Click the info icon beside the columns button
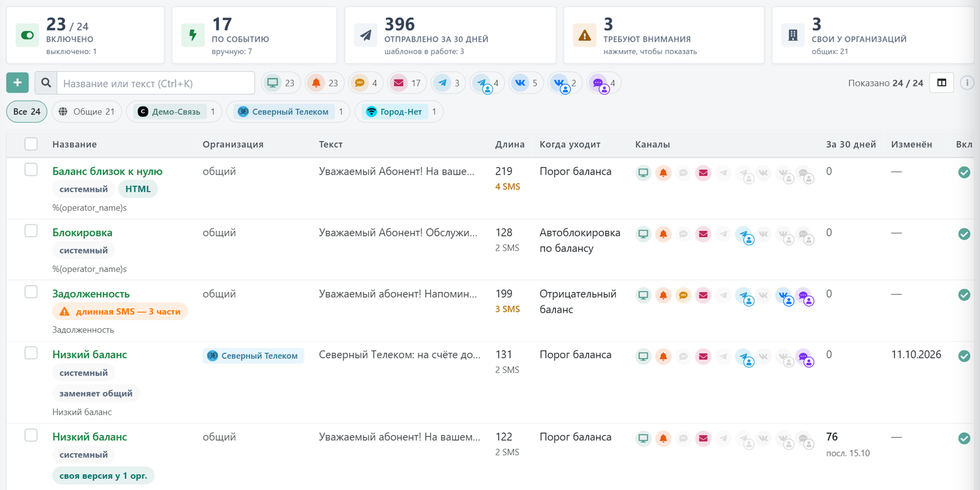The image size is (980, 490). (x=967, y=83)
